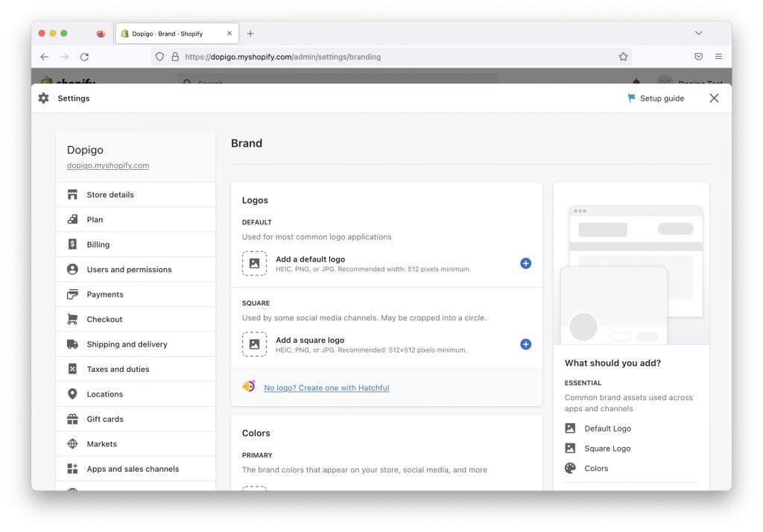Screen dimensions: 763x532
Task: Open a new browser tab
Action: click(x=250, y=34)
